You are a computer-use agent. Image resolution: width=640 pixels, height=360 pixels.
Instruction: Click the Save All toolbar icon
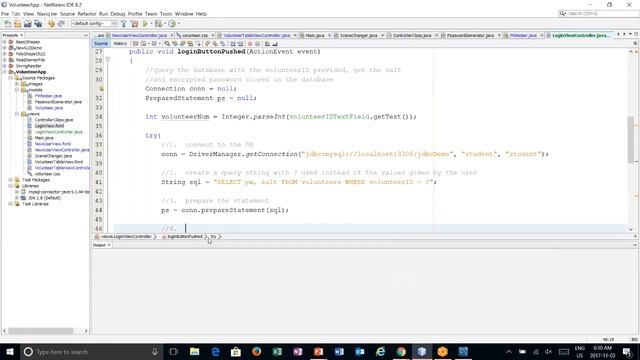(38, 24)
